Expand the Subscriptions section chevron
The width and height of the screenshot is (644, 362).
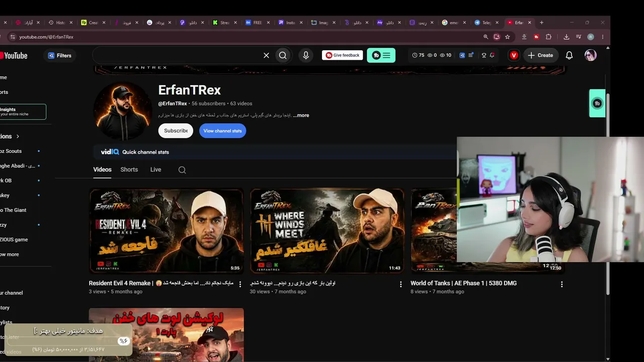[18, 136]
